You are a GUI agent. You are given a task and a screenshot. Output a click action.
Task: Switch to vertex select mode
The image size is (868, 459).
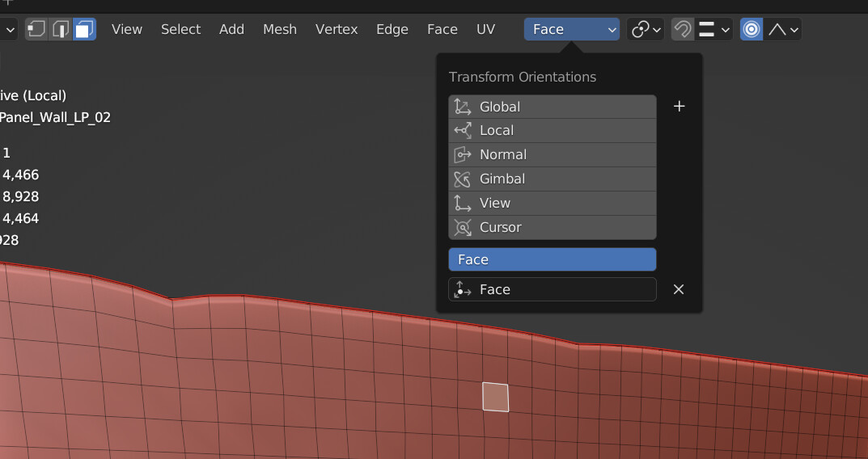coord(36,29)
